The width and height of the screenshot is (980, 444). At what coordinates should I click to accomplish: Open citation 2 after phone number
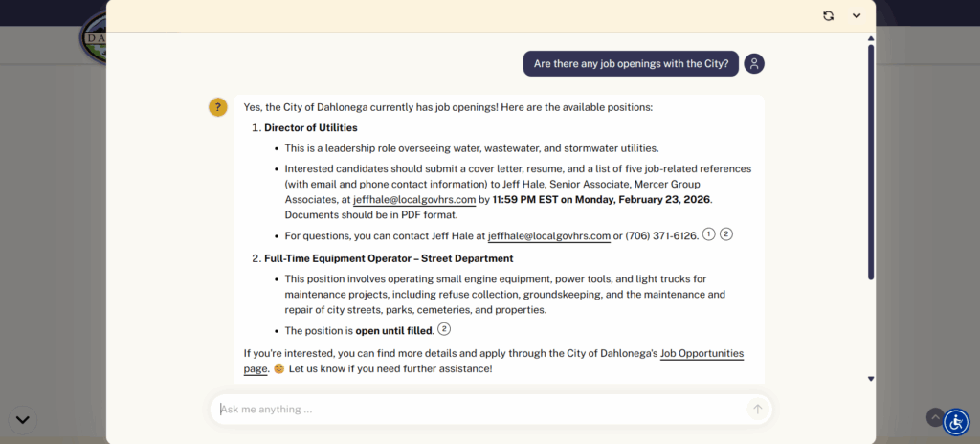click(x=725, y=234)
